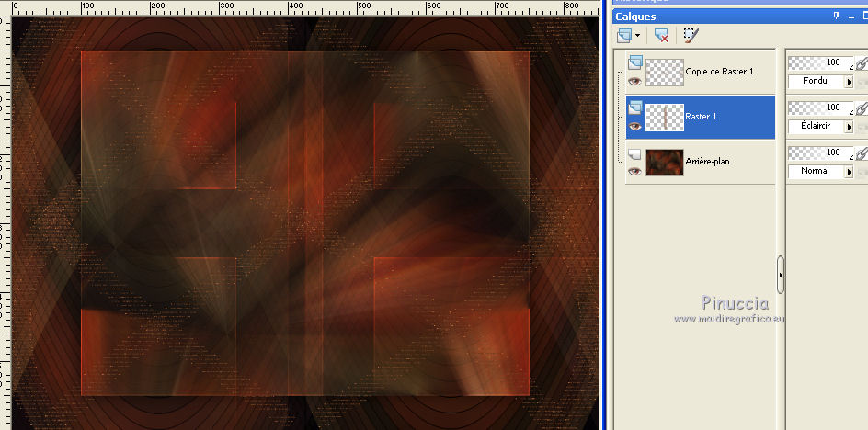
Task: Toggle link icon on Arrière-plan row
Action: coord(862,153)
